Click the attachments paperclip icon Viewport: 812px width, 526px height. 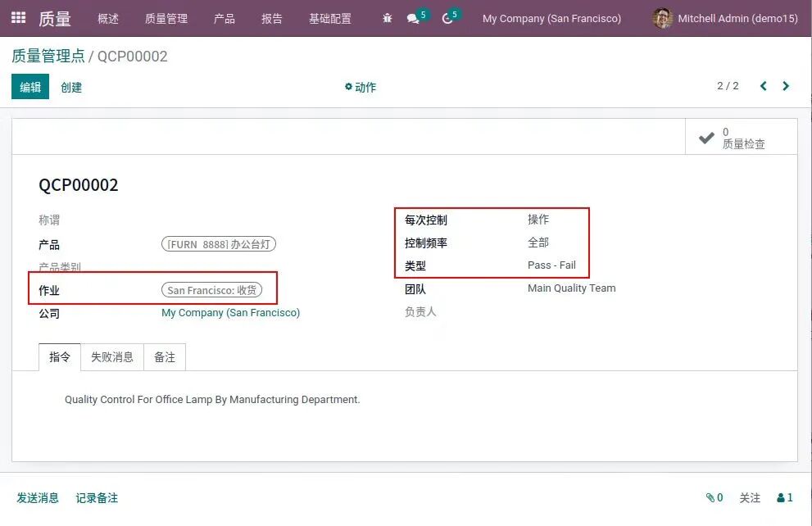pyautogui.click(x=714, y=497)
